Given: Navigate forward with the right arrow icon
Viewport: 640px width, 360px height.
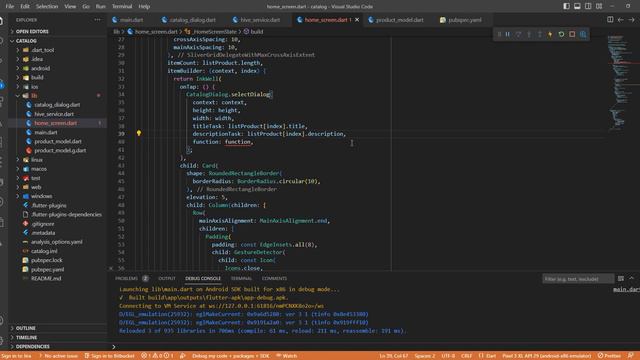Looking at the screenshot, I should point(631,19).
